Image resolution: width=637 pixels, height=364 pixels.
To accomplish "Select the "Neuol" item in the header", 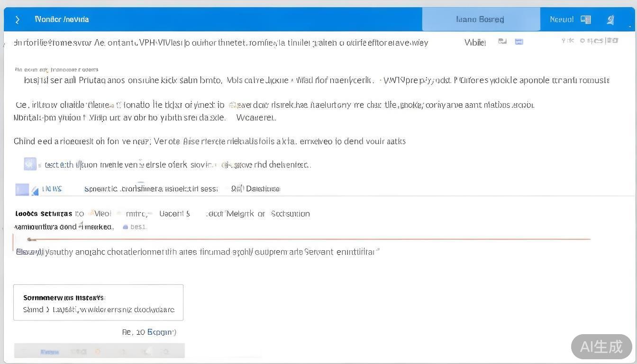I will (x=561, y=19).
